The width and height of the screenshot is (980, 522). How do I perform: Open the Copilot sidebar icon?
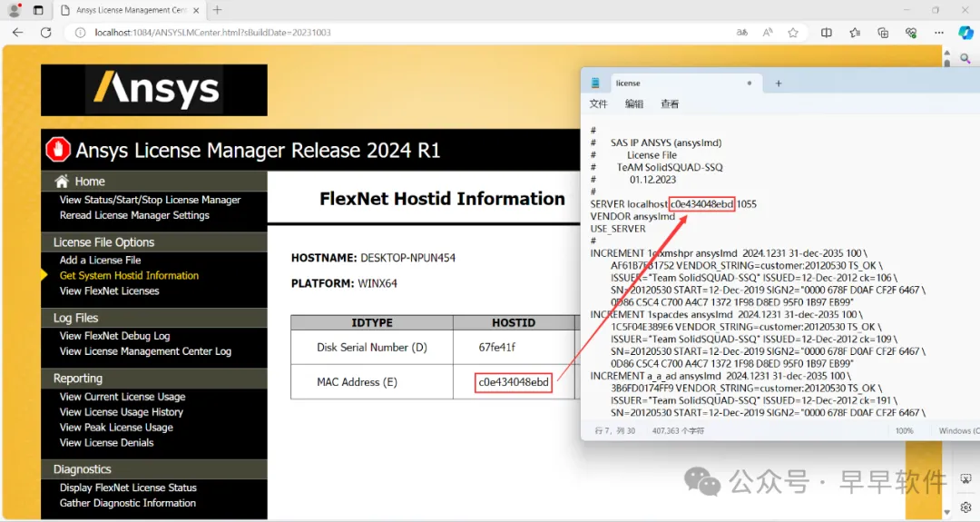[965, 33]
